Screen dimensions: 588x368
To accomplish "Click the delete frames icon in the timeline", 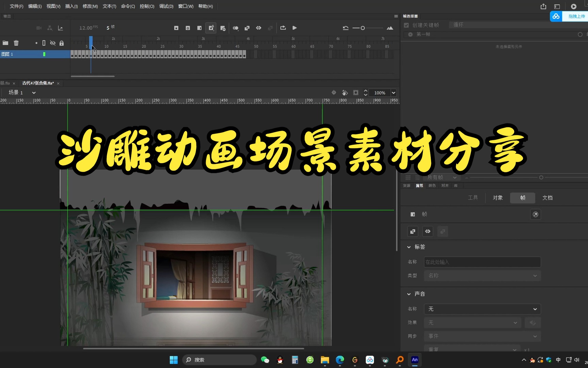I will [x=223, y=28].
